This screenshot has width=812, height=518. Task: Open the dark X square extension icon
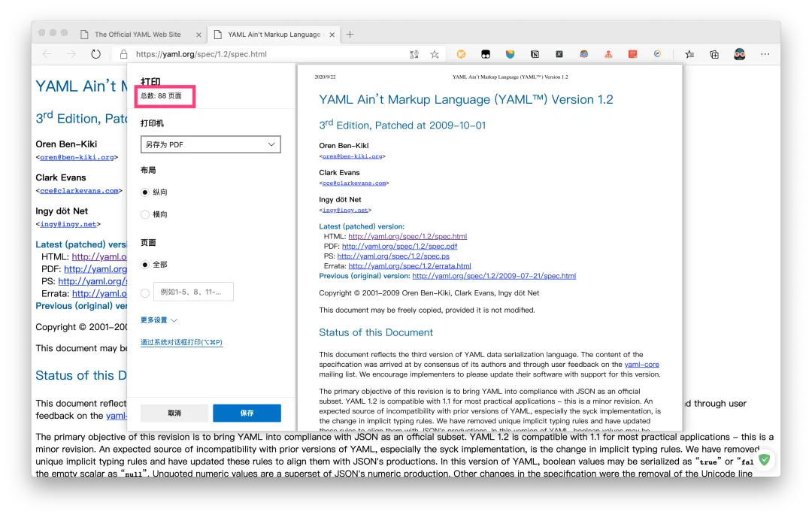click(x=559, y=54)
